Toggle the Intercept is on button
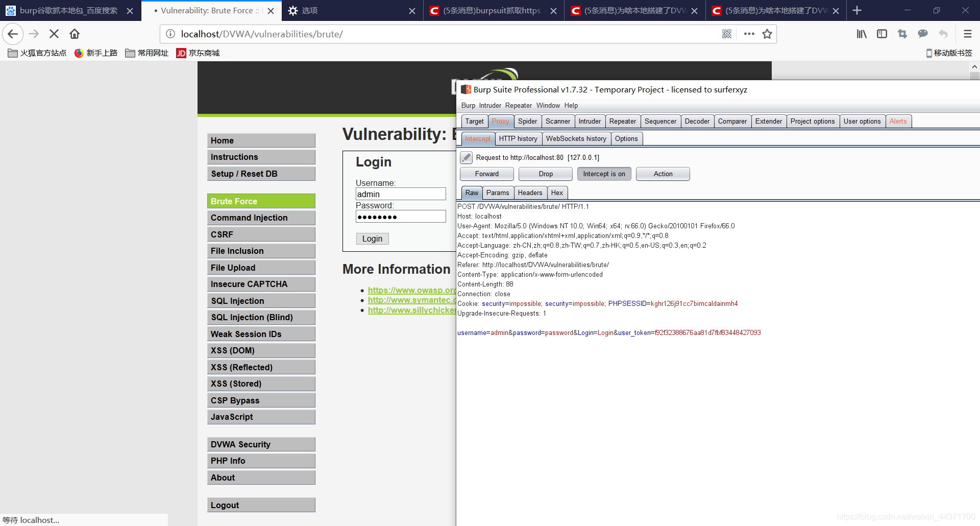 coord(604,174)
